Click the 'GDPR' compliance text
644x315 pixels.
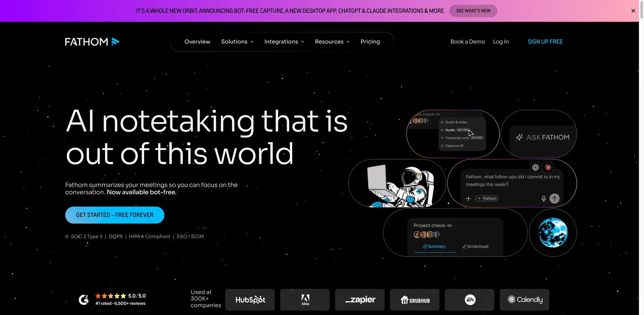pyautogui.click(x=116, y=237)
